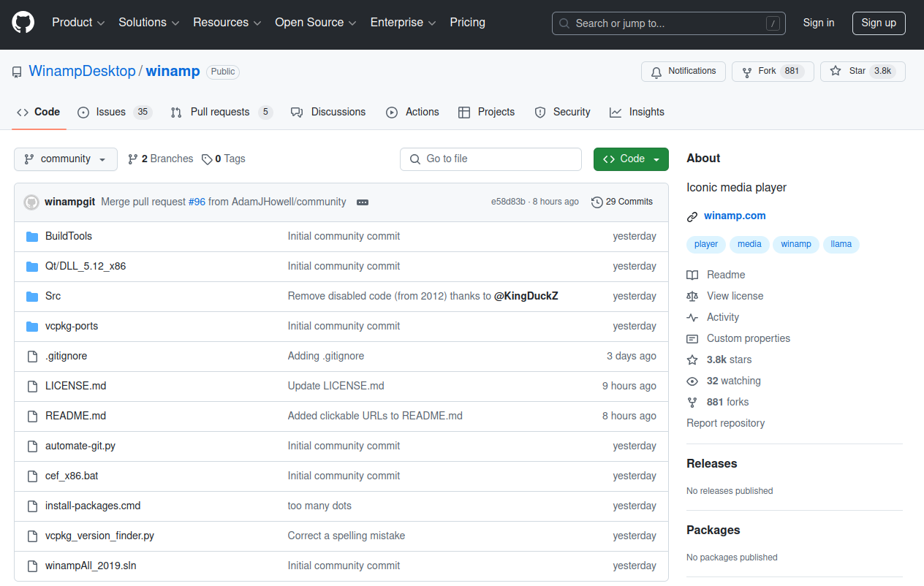Open pull request #96 link
The width and height of the screenshot is (924, 586).
(x=197, y=202)
